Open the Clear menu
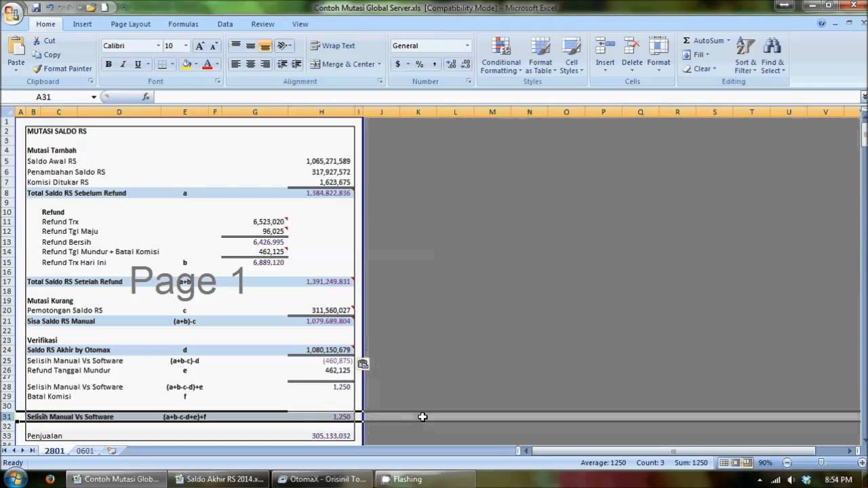This screenshot has width=868, height=488. coord(698,68)
